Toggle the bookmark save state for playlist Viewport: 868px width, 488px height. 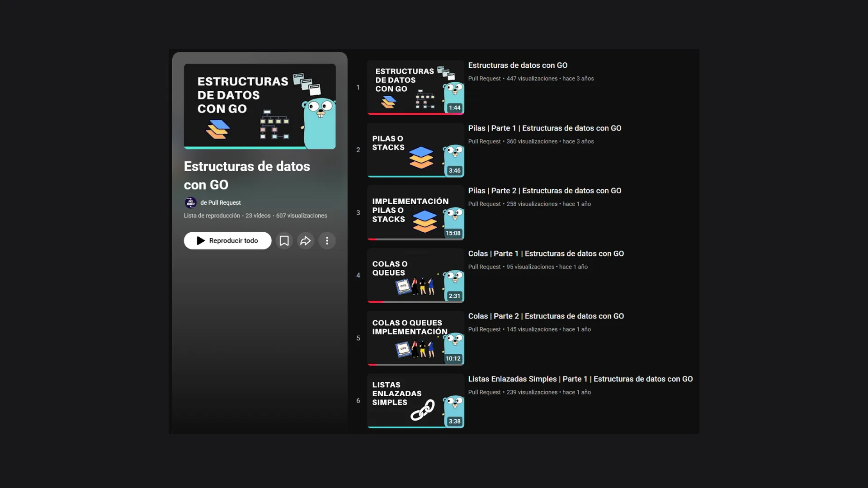click(284, 240)
